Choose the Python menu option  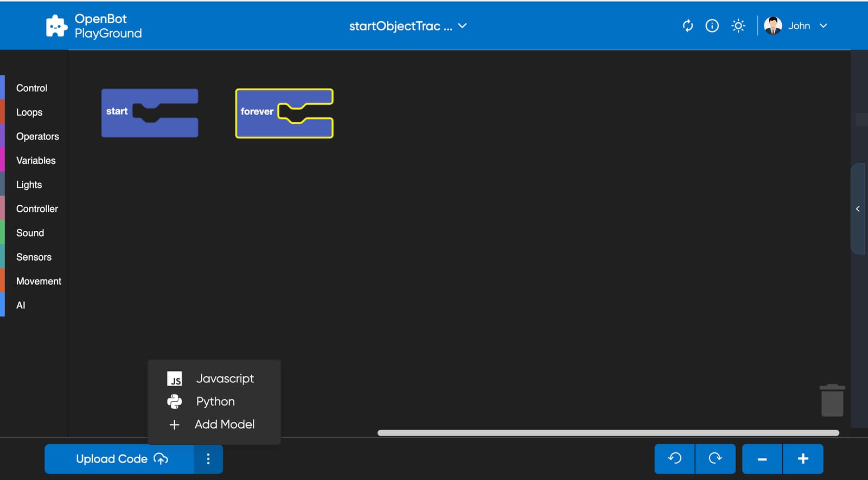click(214, 401)
